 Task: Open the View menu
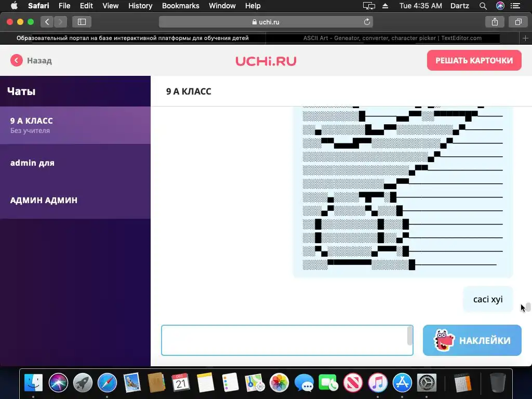tap(111, 6)
